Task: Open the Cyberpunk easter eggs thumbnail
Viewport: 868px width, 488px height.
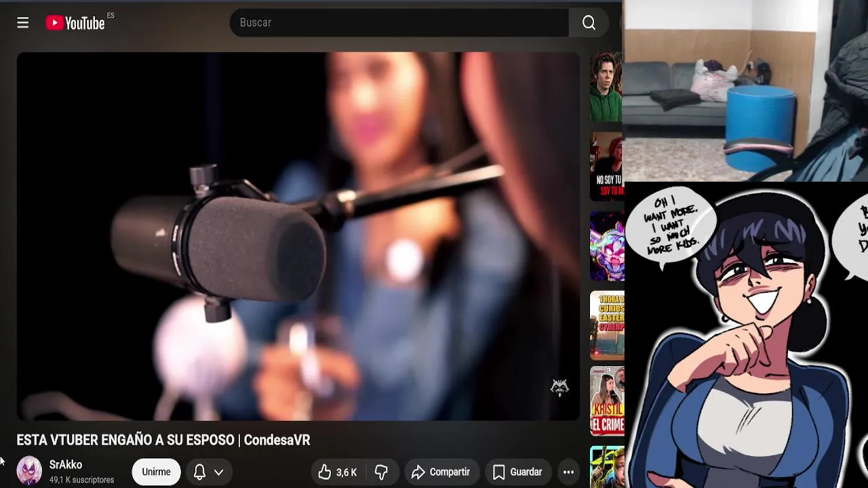Action: (607, 325)
